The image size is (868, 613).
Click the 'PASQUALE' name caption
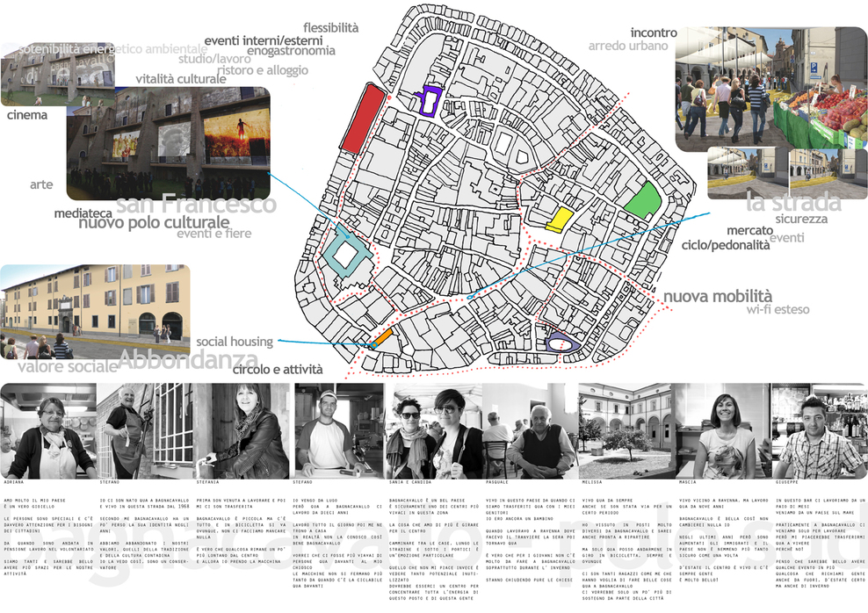pyautogui.click(x=497, y=483)
